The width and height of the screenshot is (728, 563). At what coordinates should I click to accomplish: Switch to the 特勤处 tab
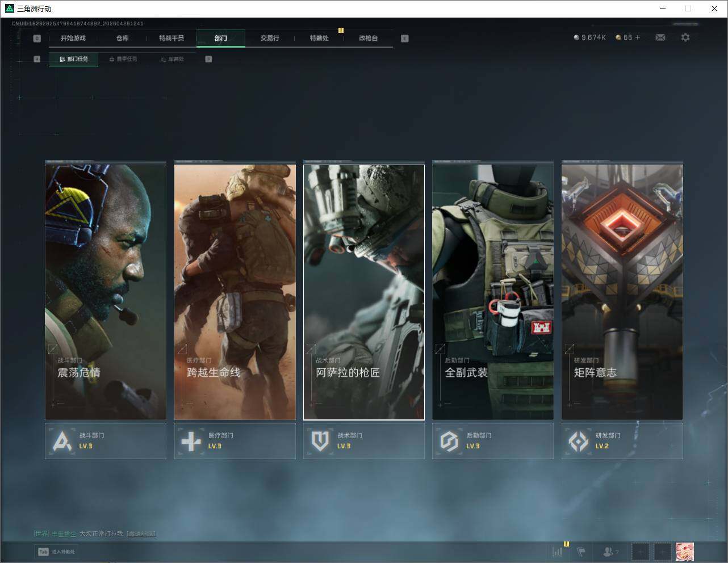tap(319, 38)
